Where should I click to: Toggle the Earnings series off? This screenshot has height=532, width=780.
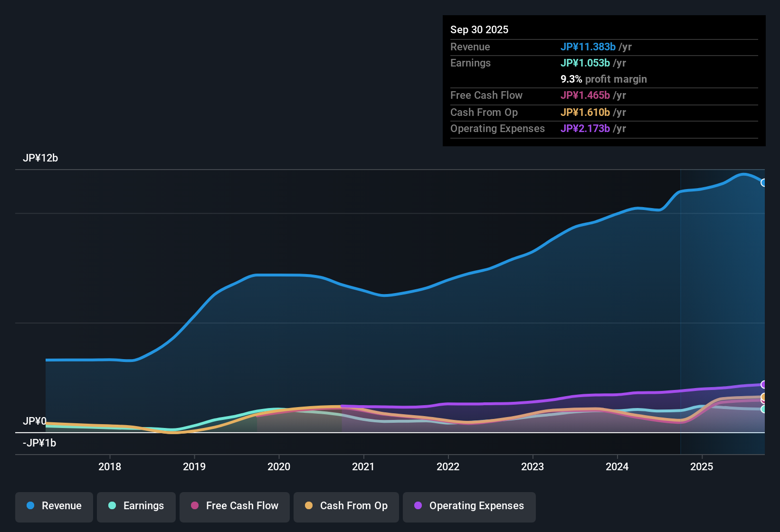click(x=136, y=507)
